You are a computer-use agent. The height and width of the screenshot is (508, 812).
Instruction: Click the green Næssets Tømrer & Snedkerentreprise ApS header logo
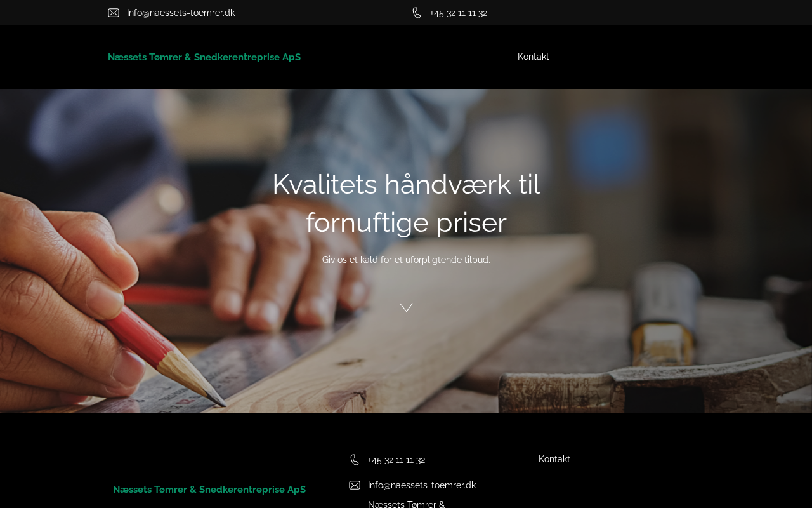[204, 57]
